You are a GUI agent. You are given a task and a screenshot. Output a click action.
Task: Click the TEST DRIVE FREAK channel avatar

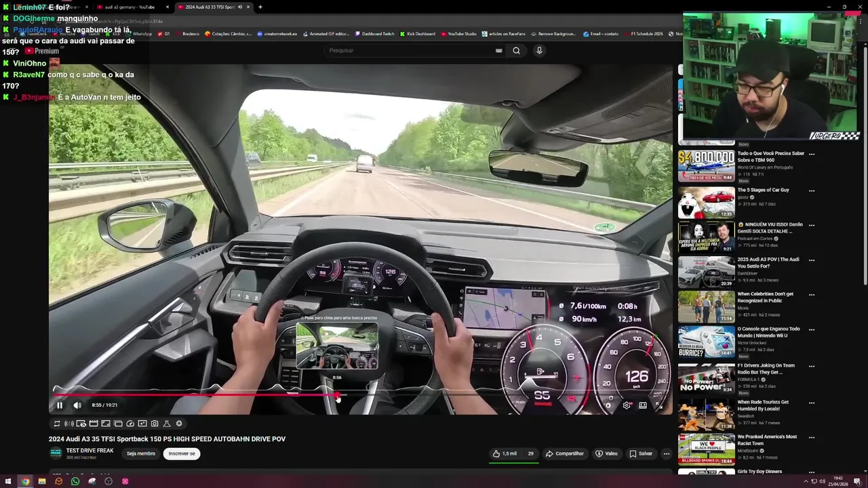56,453
